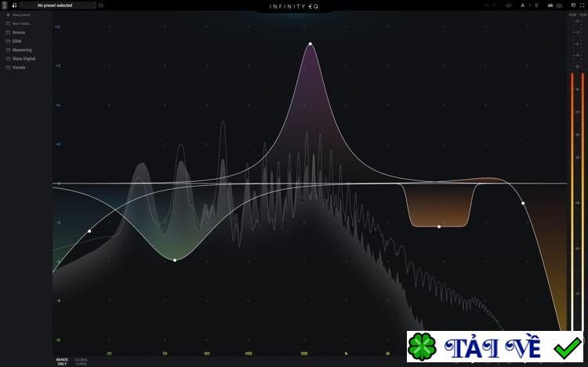
Task: Select the high-pass filter band node
Action: pyautogui.click(x=89, y=231)
